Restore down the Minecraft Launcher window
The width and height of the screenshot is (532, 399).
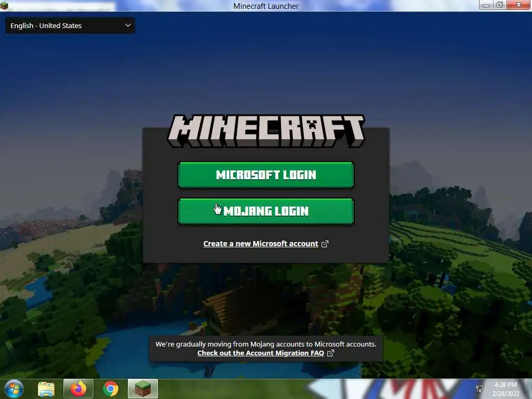pos(500,5)
